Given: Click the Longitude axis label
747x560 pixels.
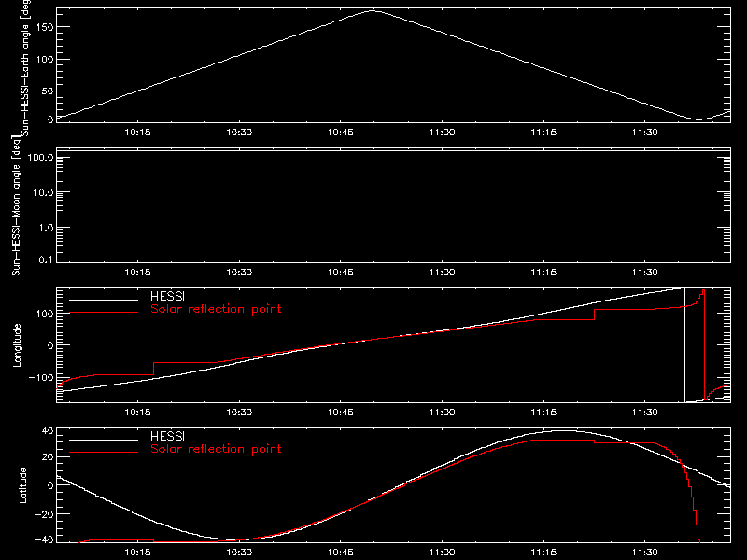Looking at the screenshot, I should [17, 345].
